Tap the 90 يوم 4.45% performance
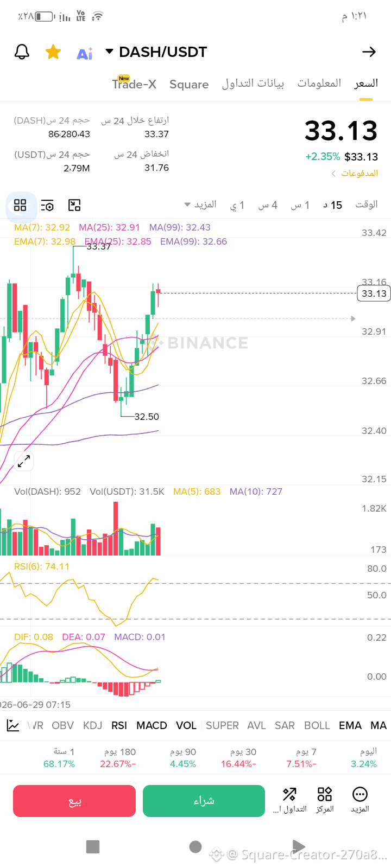This screenshot has width=391, height=868. point(183,758)
